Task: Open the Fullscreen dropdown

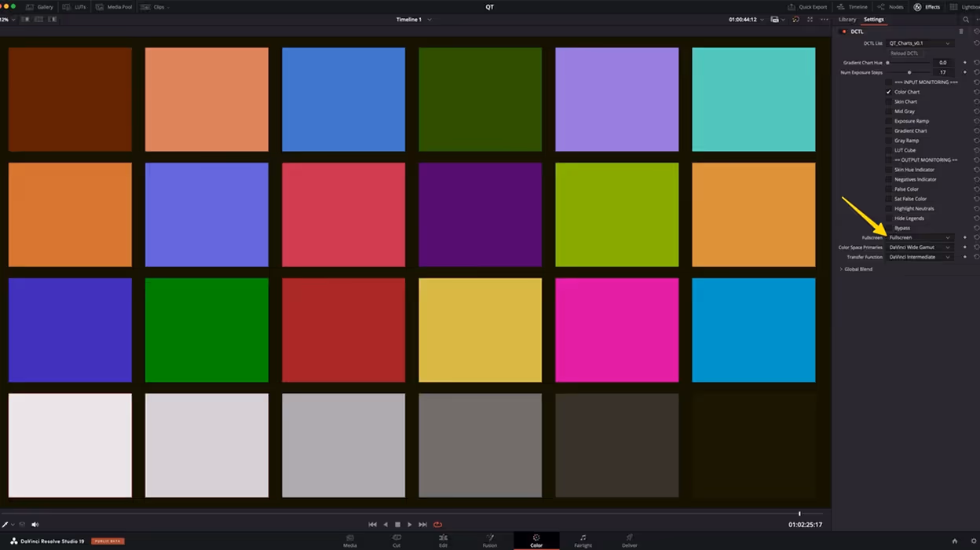Action: click(x=920, y=237)
